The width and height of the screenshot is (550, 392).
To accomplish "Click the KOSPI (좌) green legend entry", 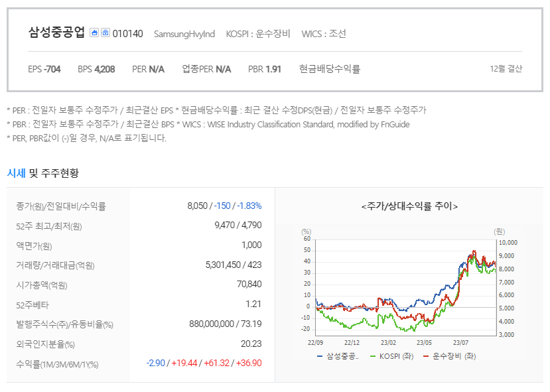I will pos(392,356).
